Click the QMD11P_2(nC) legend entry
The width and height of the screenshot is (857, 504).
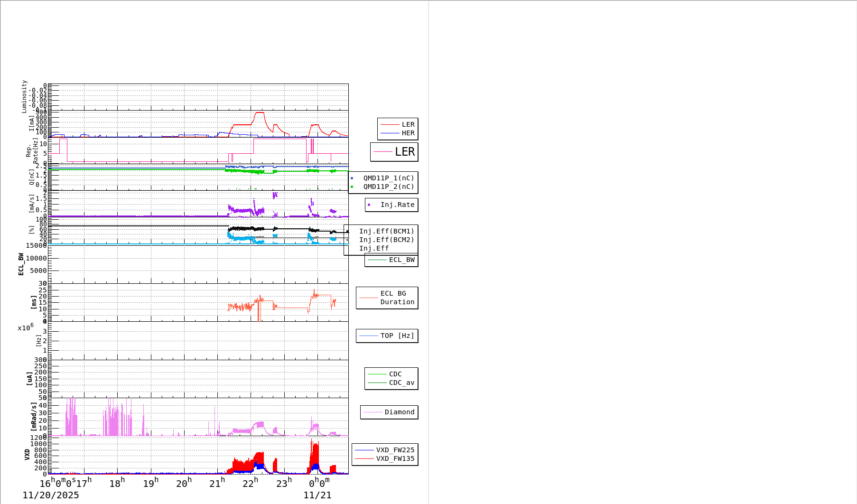point(389,187)
